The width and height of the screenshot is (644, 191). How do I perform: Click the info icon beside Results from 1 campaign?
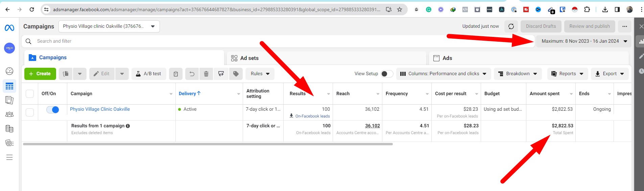point(128,126)
